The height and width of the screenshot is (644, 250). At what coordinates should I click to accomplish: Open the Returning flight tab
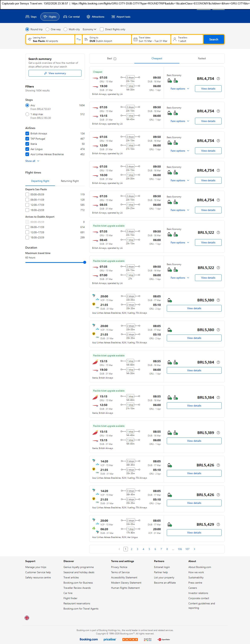click(69, 181)
